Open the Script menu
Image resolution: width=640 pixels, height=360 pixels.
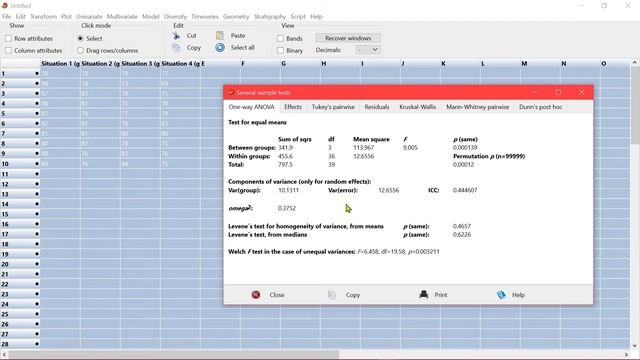[298, 17]
